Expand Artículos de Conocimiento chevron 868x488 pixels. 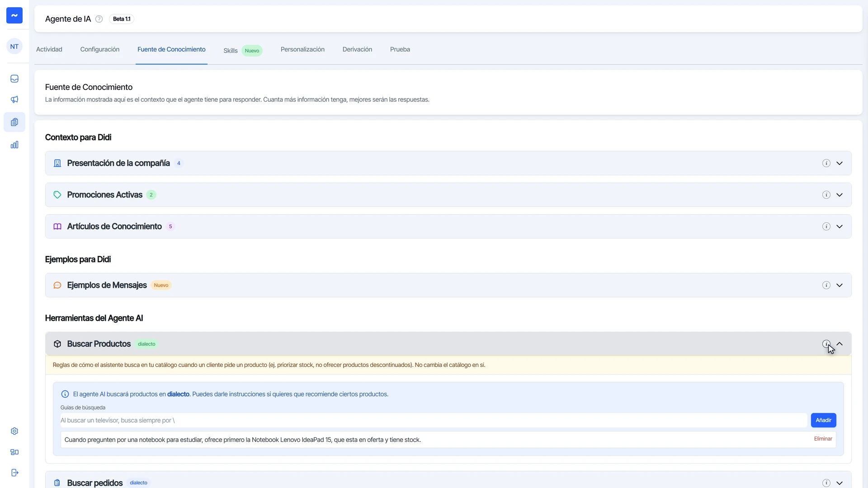click(840, 226)
